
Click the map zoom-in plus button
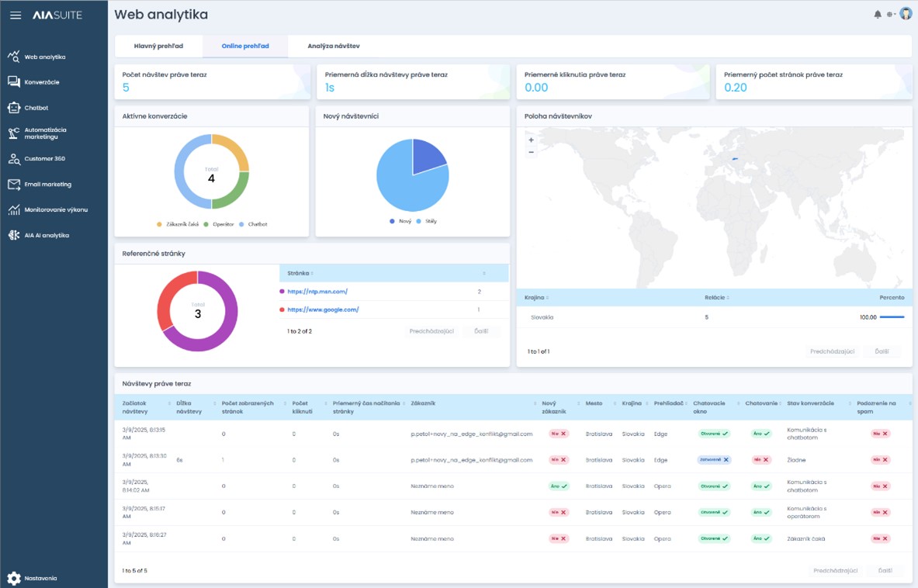pyautogui.click(x=531, y=140)
